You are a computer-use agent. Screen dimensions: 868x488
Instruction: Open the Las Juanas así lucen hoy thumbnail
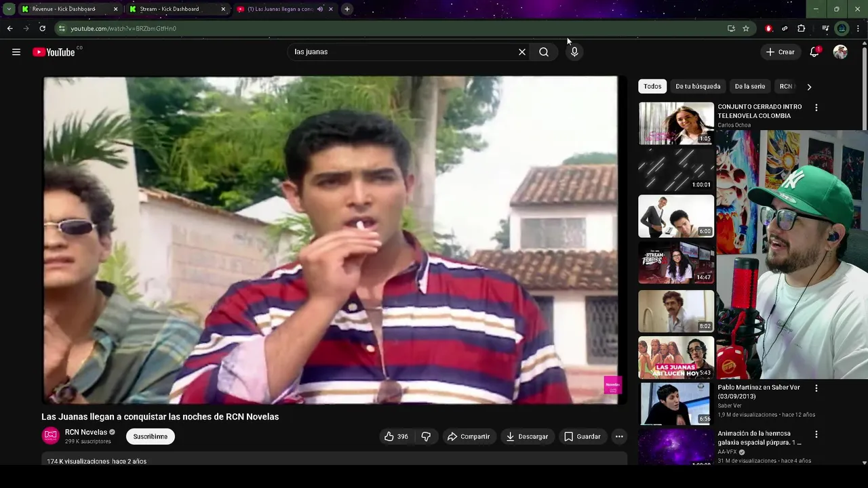[676, 357]
